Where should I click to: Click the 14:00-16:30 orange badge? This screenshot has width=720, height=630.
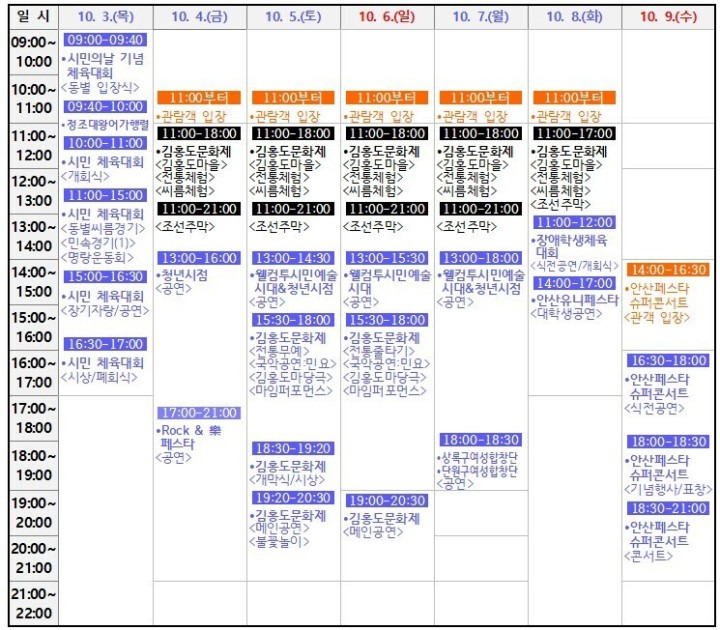[x=668, y=270]
